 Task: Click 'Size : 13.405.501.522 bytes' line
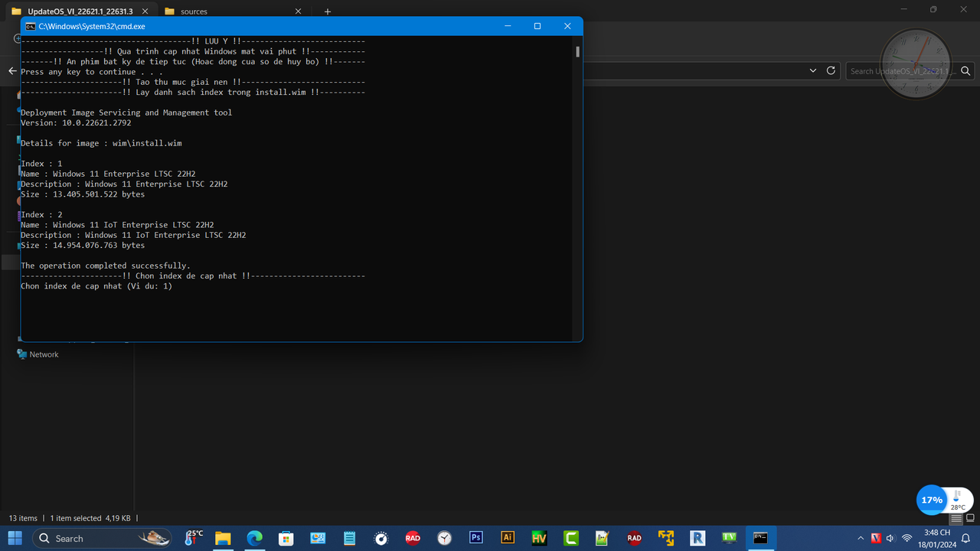pyautogui.click(x=83, y=194)
